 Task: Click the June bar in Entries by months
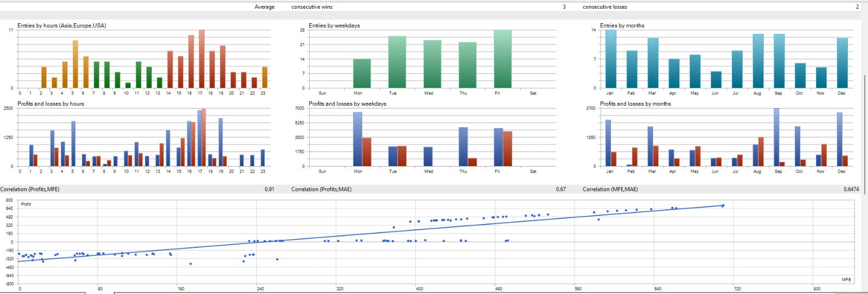pos(716,80)
